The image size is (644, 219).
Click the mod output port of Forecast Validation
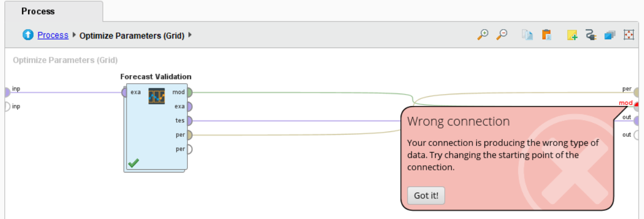(189, 92)
